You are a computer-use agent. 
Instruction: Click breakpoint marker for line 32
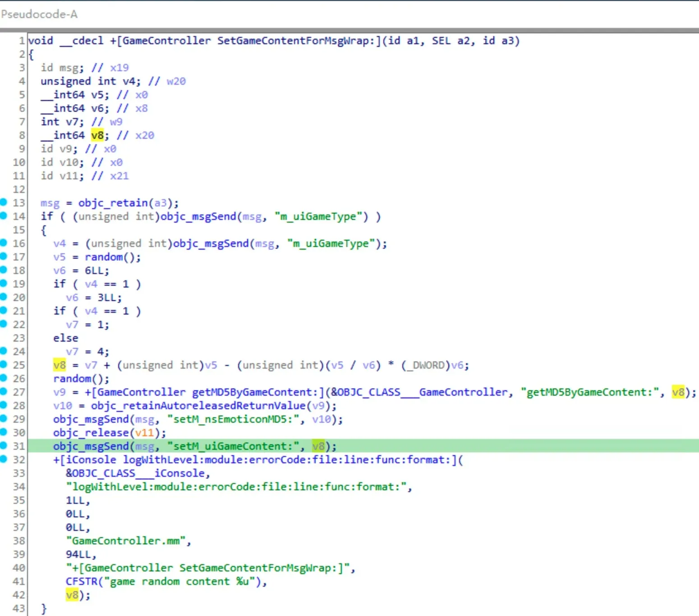point(4,459)
